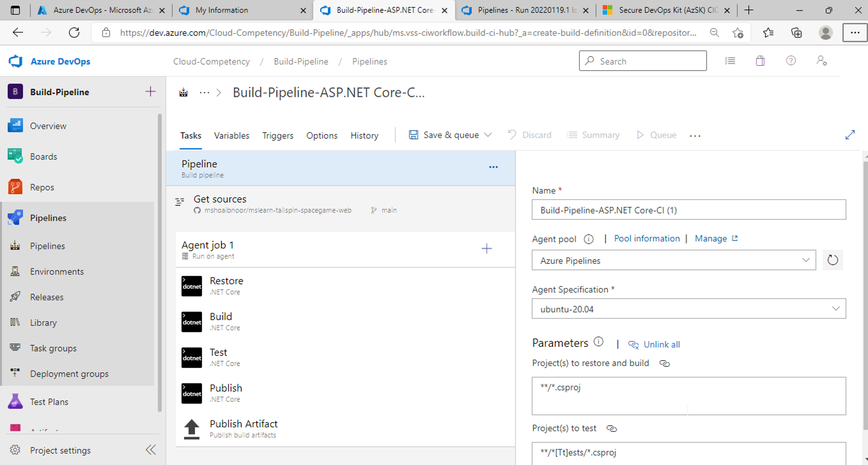Open the Manage agent pool link

[x=716, y=238]
